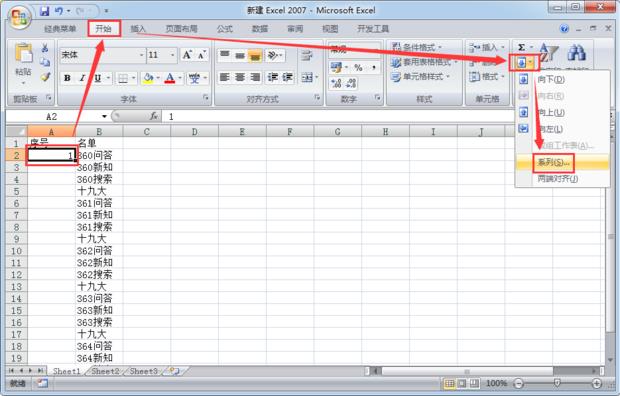Open 套用表格格式 table format gallery
Image resolution: width=620 pixels, height=396 pixels.
point(424,62)
